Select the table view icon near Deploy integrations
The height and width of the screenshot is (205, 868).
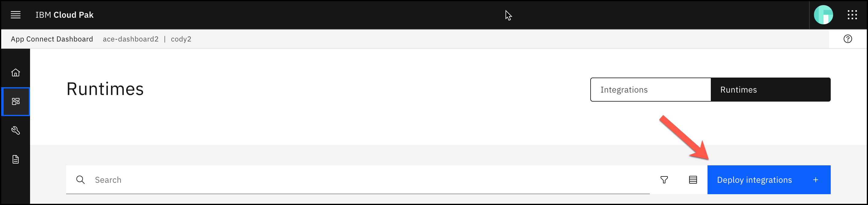point(693,180)
